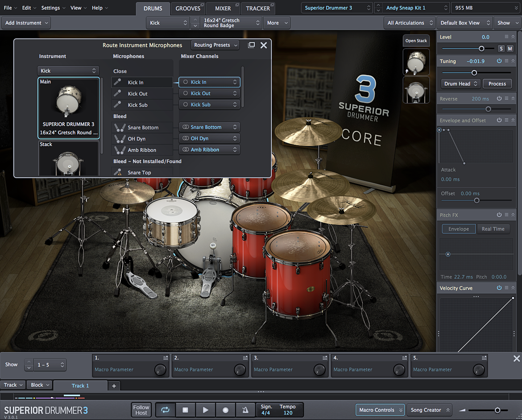522x420 pixels.
Task: Toggle the Velocity Curve power button
Action: (x=499, y=288)
